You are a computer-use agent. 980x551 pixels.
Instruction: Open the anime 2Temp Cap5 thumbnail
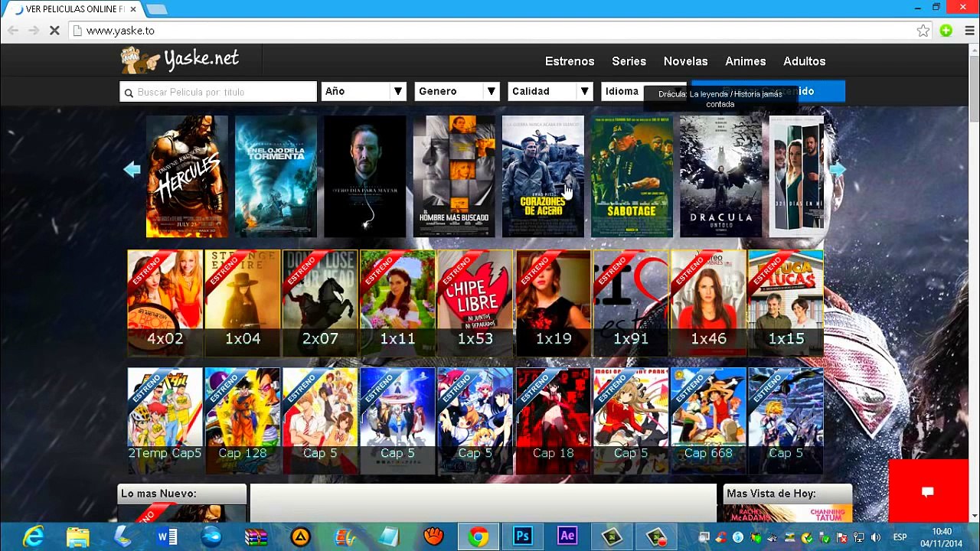tap(165, 421)
